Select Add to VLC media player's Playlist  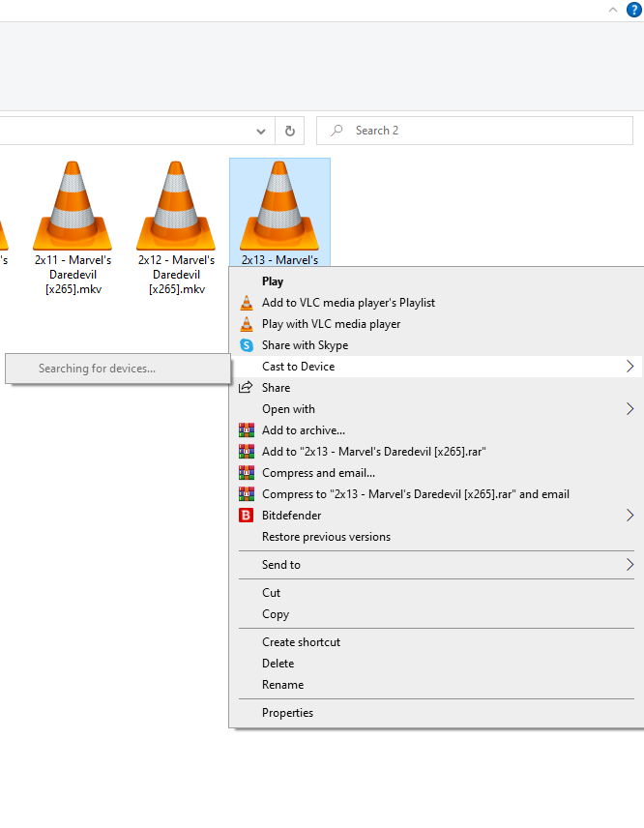pos(436,303)
